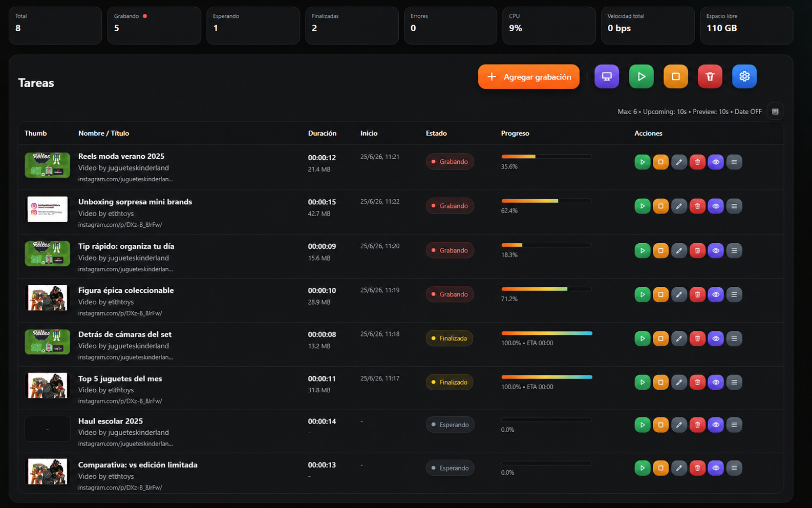Edit the Tip rápido: organiza tu día task
Screen dimensions: 812x508
[x=679, y=250]
